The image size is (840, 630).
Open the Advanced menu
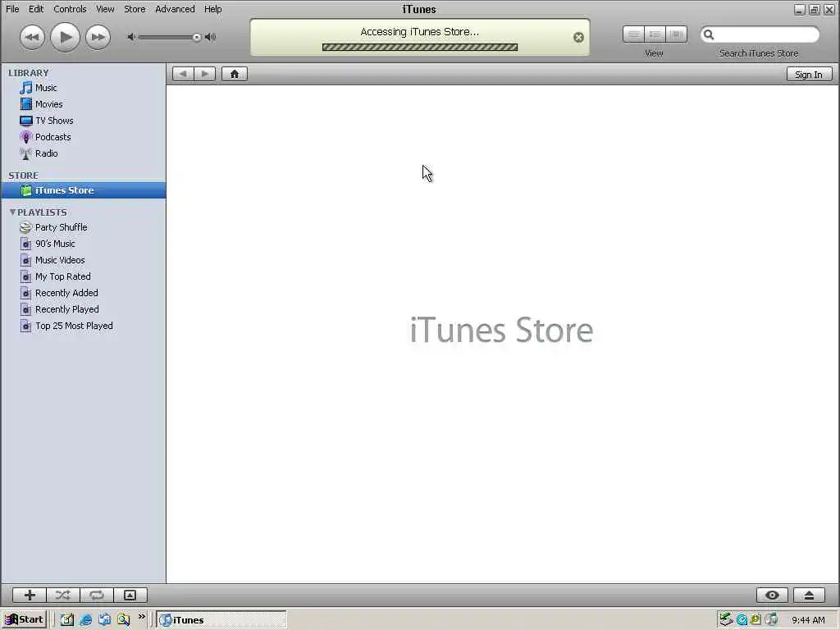175,9
